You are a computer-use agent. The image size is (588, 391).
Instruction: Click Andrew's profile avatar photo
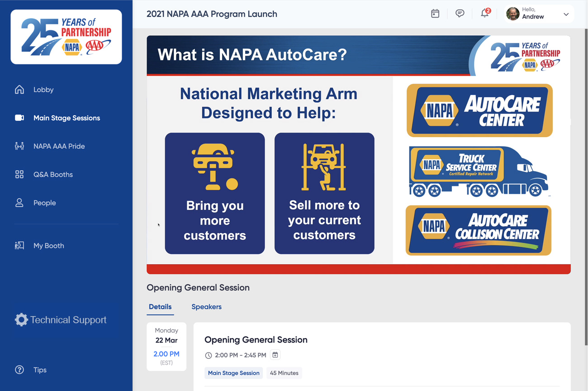pyautogui.click(x=512, y=14)
